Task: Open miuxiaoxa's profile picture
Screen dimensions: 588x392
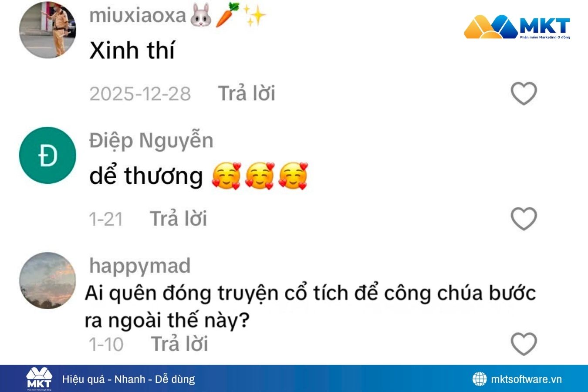Action: pos(47,30)
